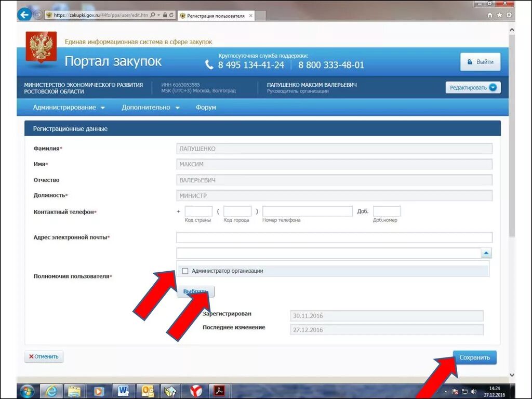Open the Администрирование menu
The image size is (532, 399).
pos(69,108)
